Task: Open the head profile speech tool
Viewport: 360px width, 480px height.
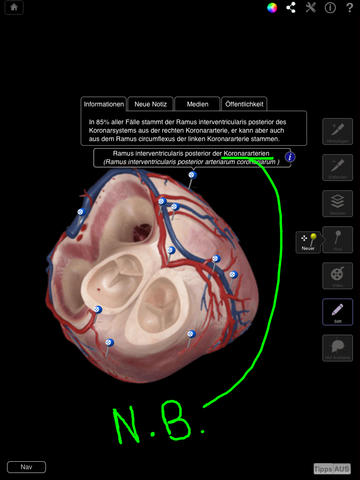Action: pos(337,348)
